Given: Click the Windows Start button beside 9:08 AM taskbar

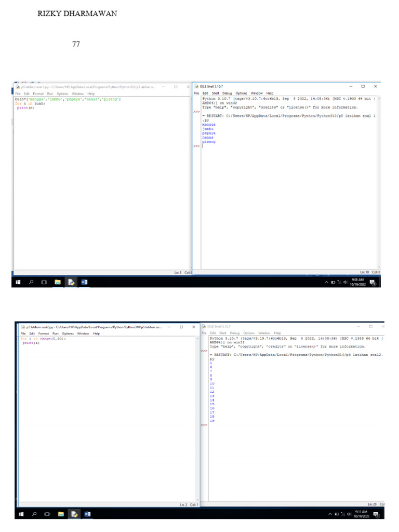Looking at the screenshot, I should [x=18, y=282].
